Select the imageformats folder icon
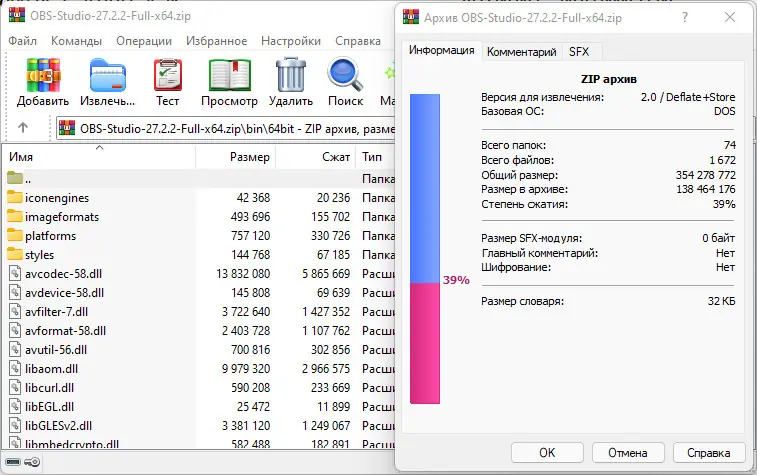Viewport: 757px width, 475px height. tap(15, 216)
